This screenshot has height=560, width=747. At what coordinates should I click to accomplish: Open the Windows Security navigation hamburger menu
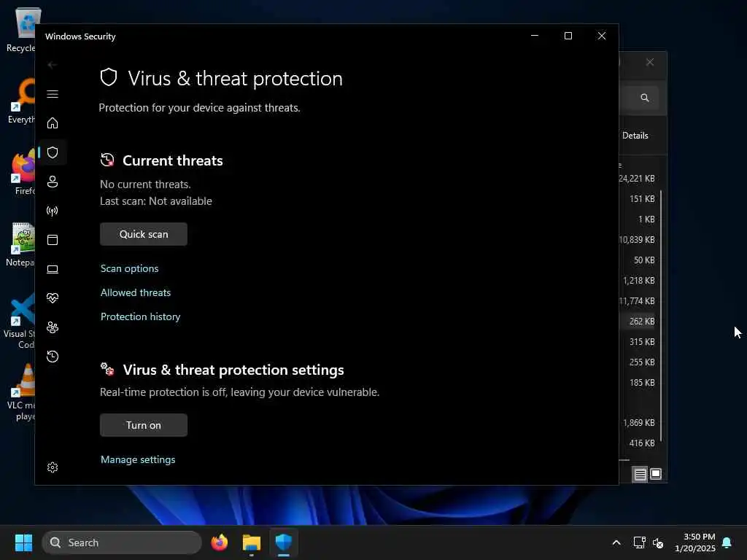click(53, 94)
